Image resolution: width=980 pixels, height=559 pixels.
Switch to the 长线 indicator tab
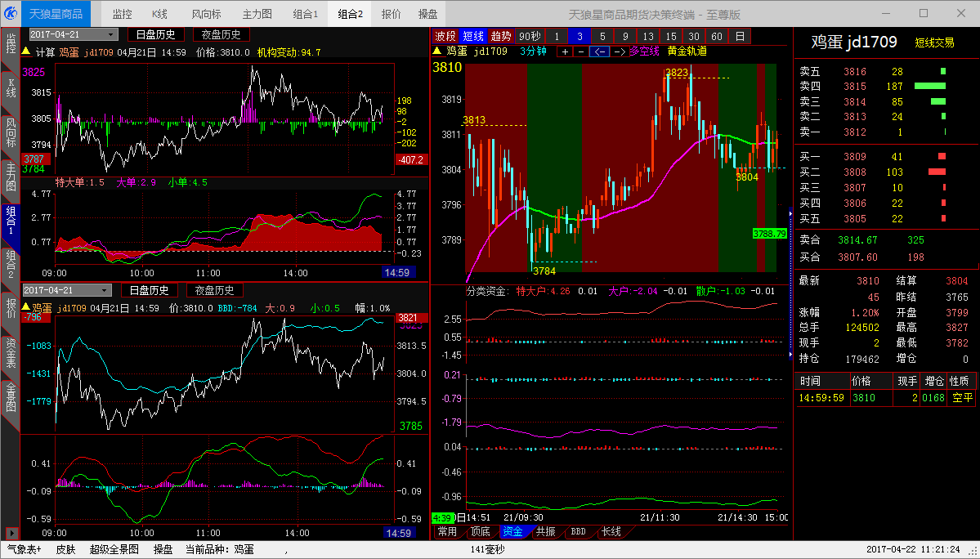click(611, 531)
